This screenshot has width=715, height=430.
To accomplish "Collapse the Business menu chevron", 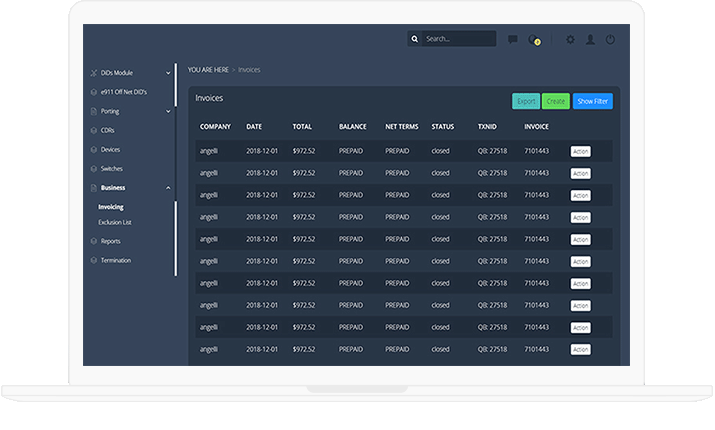I will coord(168,188).
